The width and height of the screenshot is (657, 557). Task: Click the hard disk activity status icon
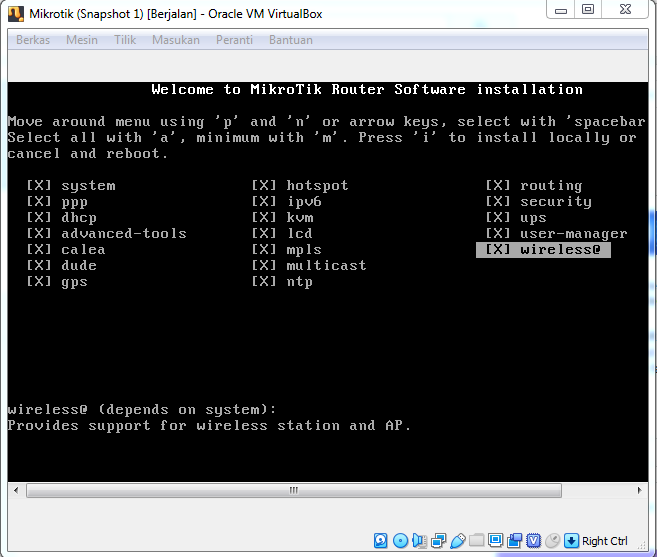point(380,541)
